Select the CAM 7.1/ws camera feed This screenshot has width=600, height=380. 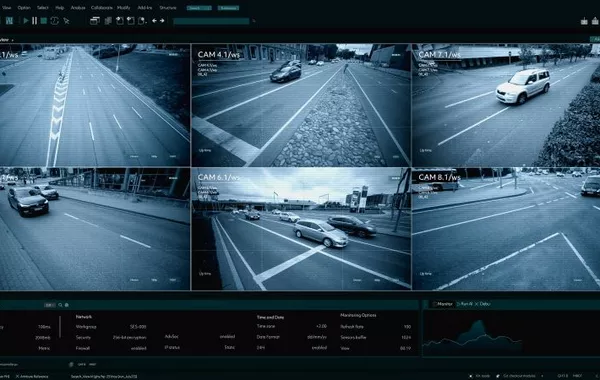click(506, 105)
